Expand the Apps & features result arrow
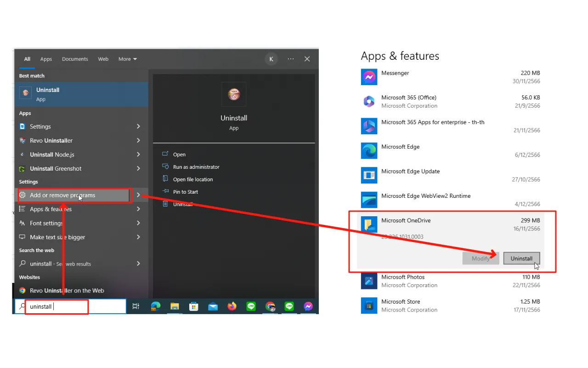This screenshot has height=368, width=588. pyautogui.click(x=138, y=209)
